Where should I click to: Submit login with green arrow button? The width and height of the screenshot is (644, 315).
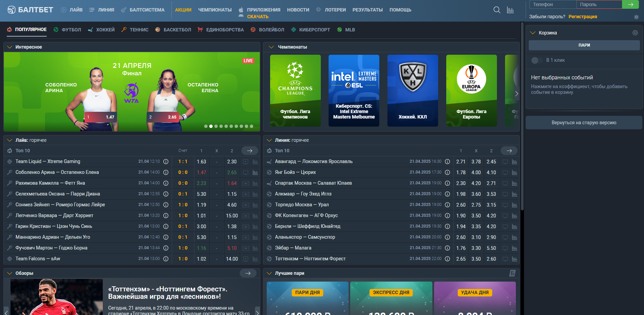coord(630,4)
